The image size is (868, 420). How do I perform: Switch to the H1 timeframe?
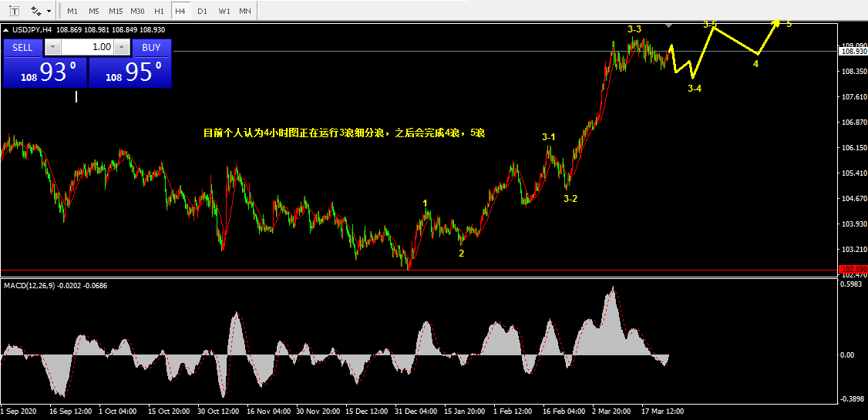click(159, 11)
